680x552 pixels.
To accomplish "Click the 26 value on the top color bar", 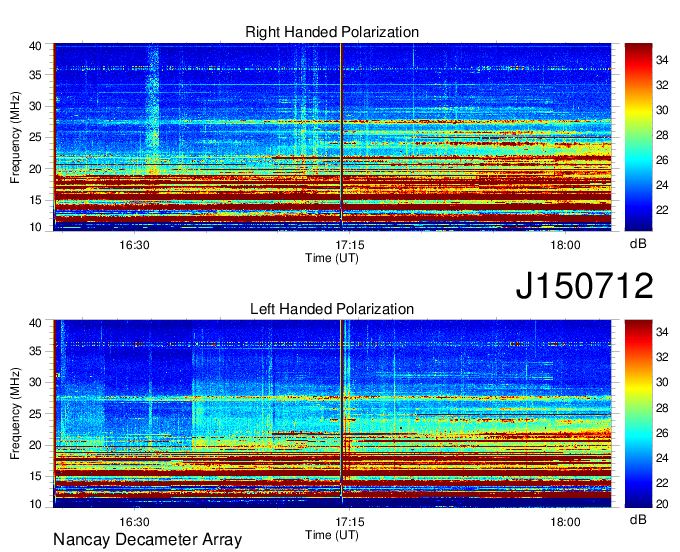I will coord(662,160).
